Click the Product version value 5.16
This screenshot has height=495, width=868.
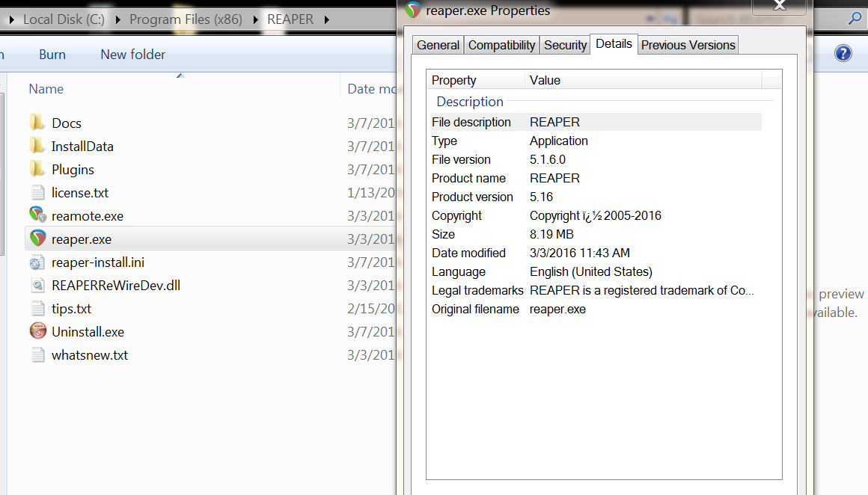pos(542,197)
